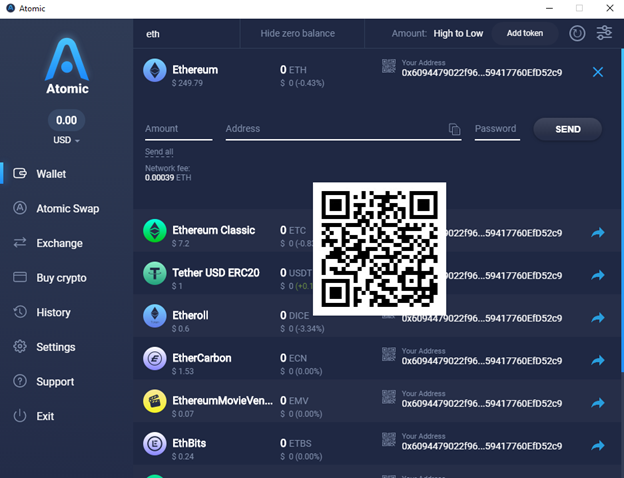624x478 pixels.
Task: Open the filter sliders icon
Action: point(604,33)
